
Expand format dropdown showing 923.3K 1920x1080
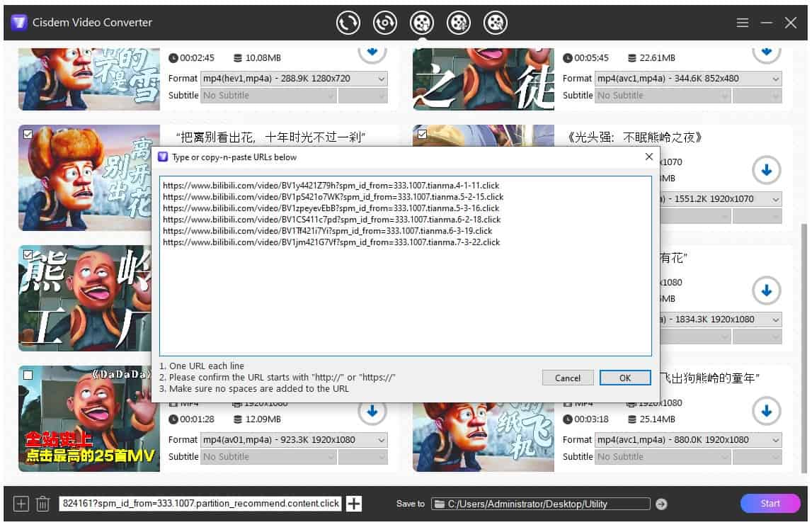(x=294, y=439)
